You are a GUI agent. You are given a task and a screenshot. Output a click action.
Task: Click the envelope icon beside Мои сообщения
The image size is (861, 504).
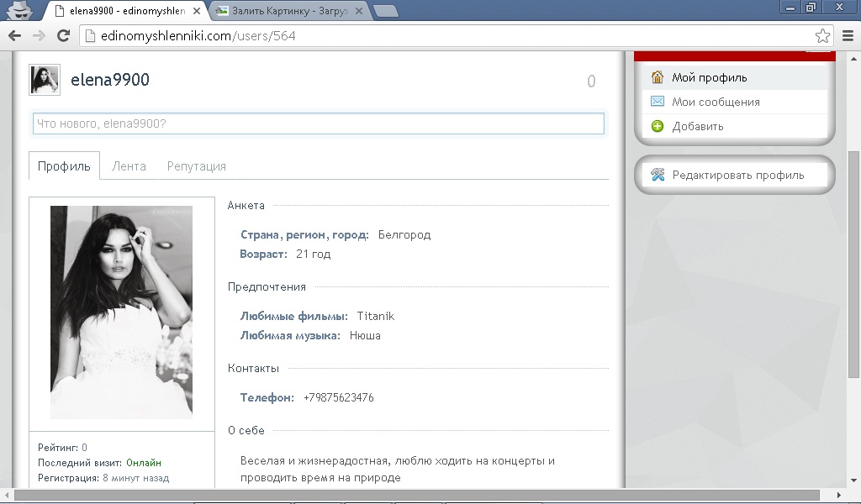pos(658,101)
